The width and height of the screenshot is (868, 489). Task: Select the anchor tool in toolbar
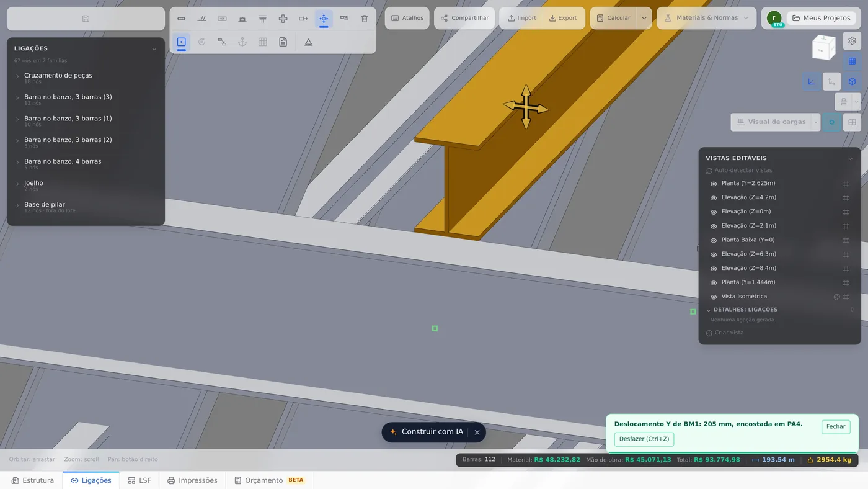pos(242,42)
